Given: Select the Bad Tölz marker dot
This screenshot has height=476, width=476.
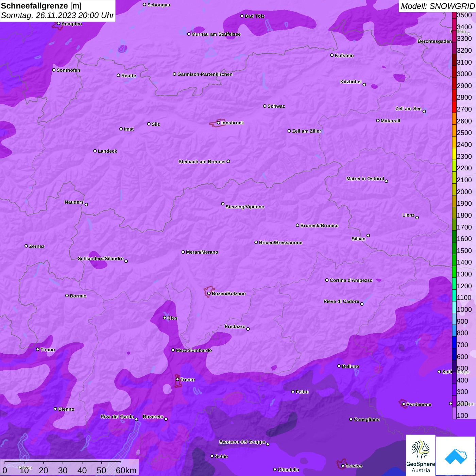Looking at the screenshot, I should (x=242, y=16).
